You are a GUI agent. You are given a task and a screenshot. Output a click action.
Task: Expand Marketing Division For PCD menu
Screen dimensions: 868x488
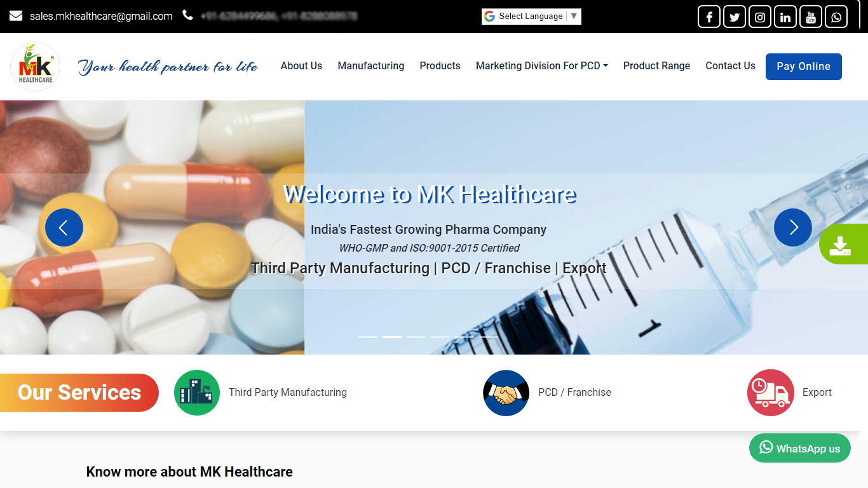tap(542, 66)
